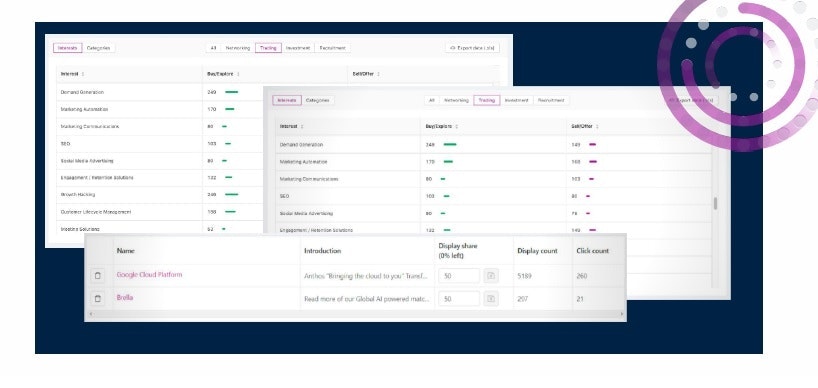Screen dimensions: 818x388
Task: Select Investment filter in rear panel
Action: coord(298,48)
